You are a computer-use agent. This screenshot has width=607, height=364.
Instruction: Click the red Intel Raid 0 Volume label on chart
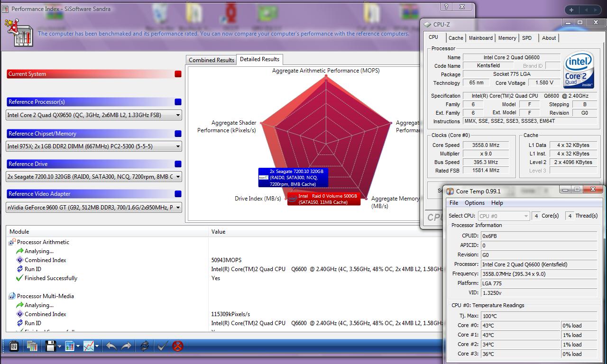(x=324, y=199)
